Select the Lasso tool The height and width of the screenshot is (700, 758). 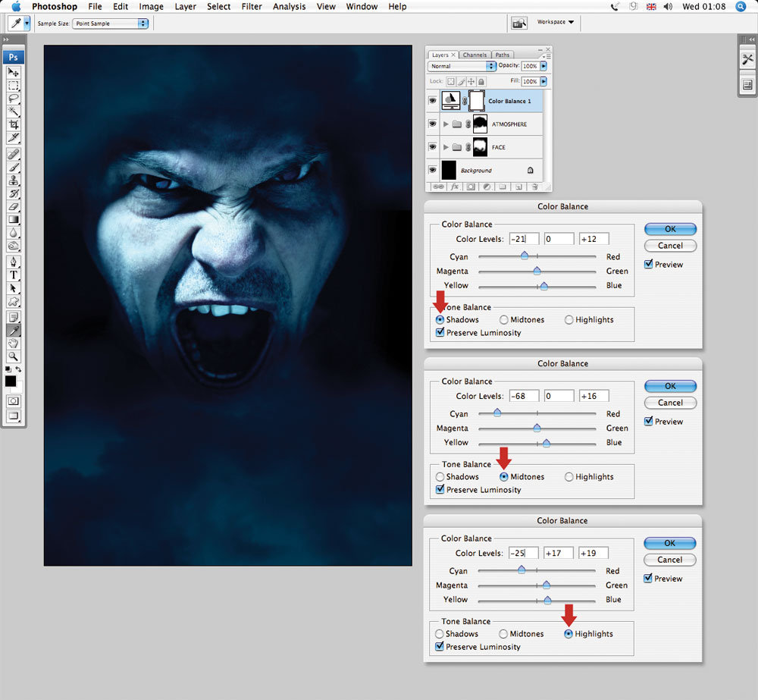pyautogui.click(x=14, y=99)
